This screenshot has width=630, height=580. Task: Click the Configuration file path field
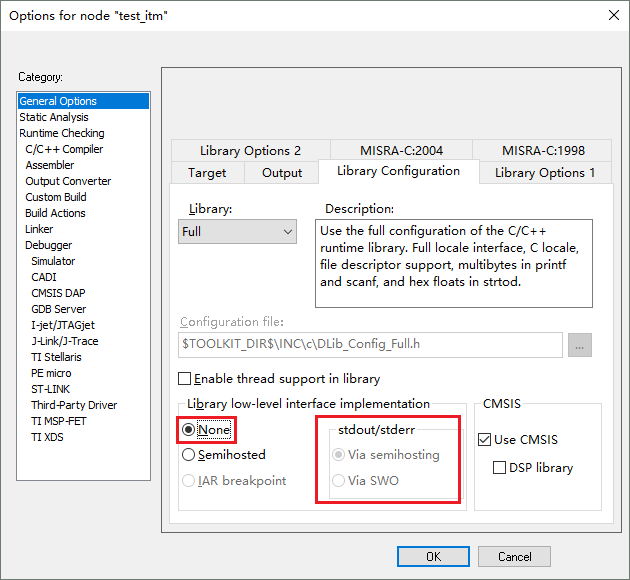(x=370, y=345)
